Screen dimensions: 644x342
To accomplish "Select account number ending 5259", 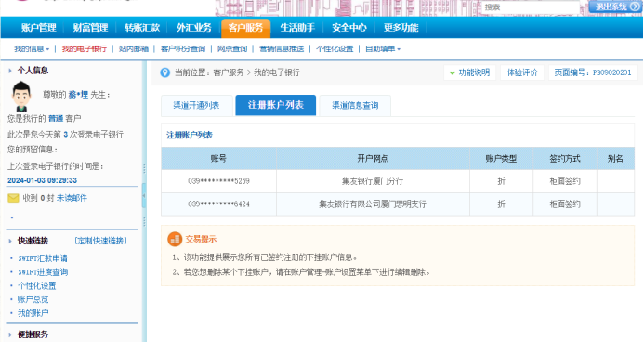I will (218, 181).
